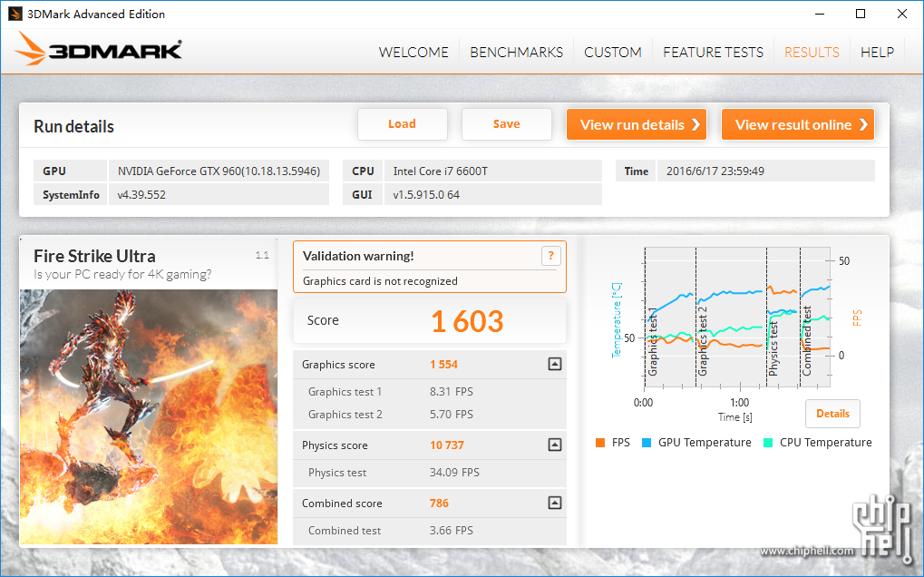Click Graphics test 1 value 8.31 FPS
Image resolution: width=924 pixels, height=577 pixels.
(452, 391)
